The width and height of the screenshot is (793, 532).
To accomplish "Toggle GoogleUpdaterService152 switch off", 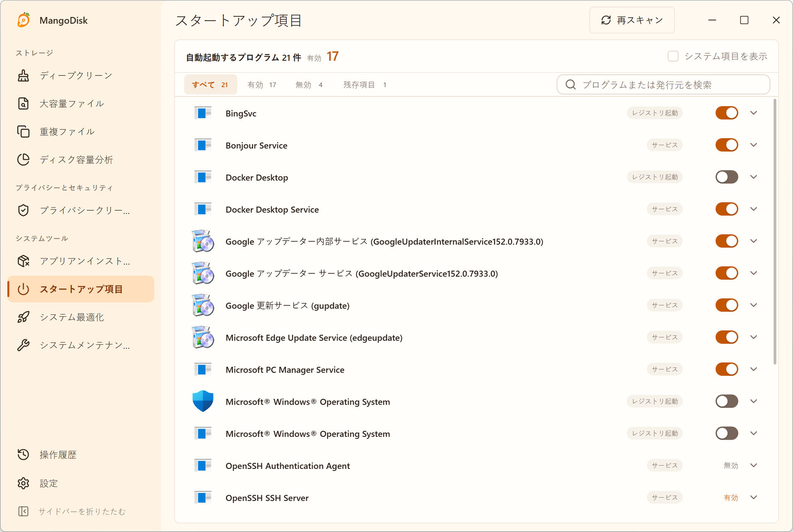I will pyautogui.click(x=727, y=273).
